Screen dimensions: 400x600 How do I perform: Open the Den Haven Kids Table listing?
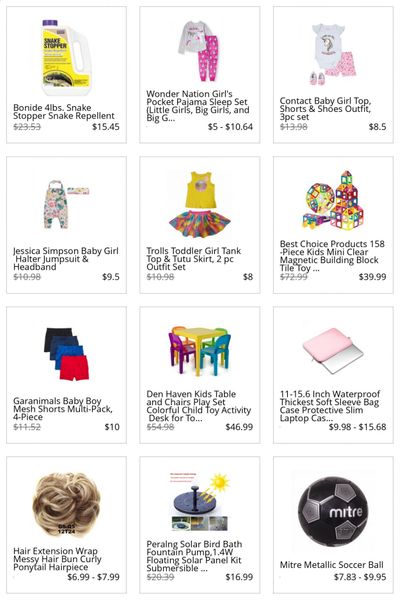click(199, 406)
